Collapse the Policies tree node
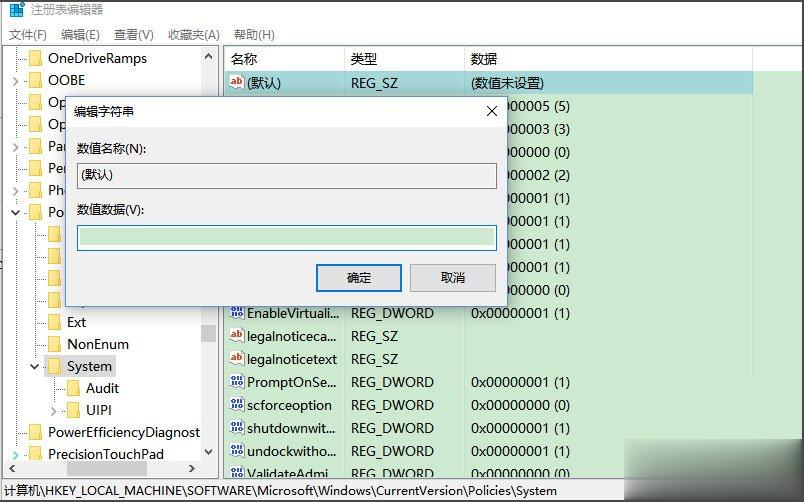The width and height of the screenshot is (804, 502). point(15,212)
